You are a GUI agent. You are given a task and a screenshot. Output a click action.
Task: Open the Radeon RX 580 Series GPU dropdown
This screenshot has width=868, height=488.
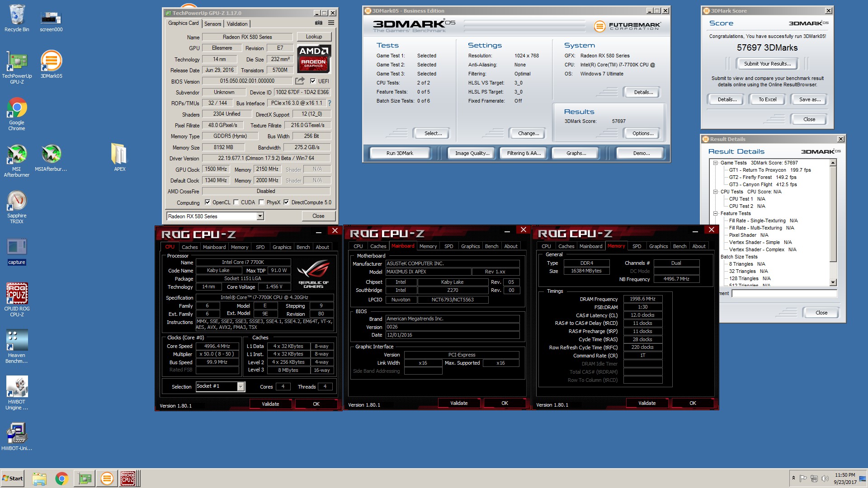(x=260, y=216)
